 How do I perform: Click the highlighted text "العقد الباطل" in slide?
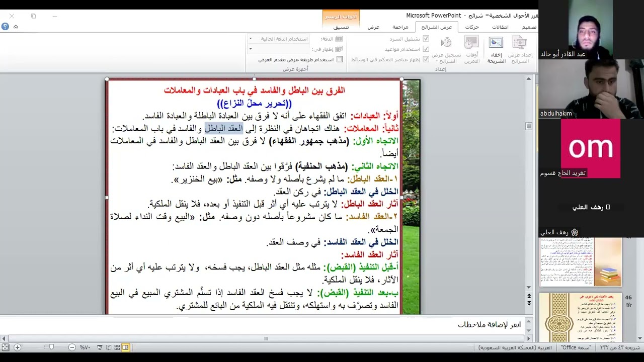[223, 128]
